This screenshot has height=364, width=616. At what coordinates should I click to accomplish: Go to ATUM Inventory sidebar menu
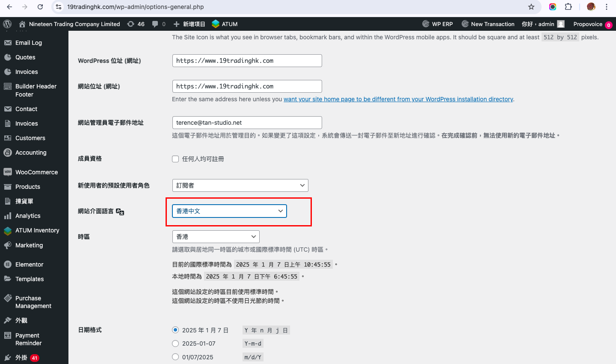point(37,230)
